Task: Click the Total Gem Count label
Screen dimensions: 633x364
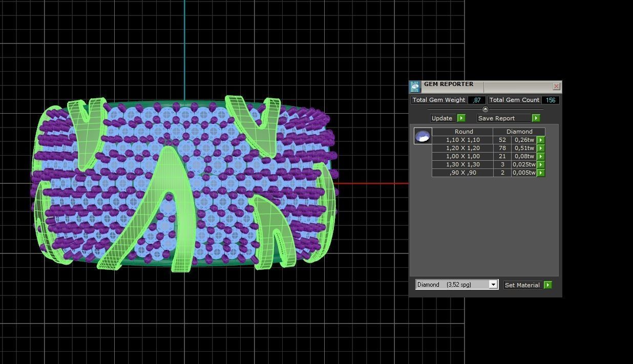Action: coord(515,100)
